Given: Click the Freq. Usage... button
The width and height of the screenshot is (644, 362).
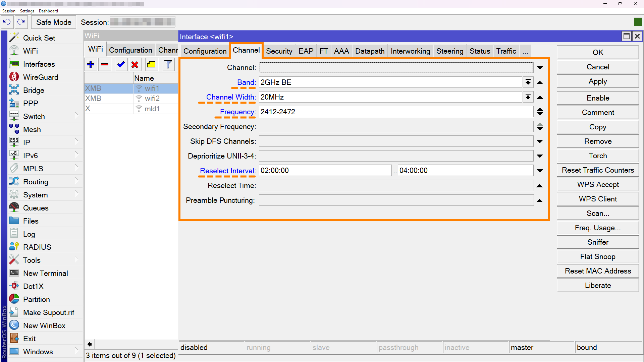Looking at the screenshot, I should 598,228.
